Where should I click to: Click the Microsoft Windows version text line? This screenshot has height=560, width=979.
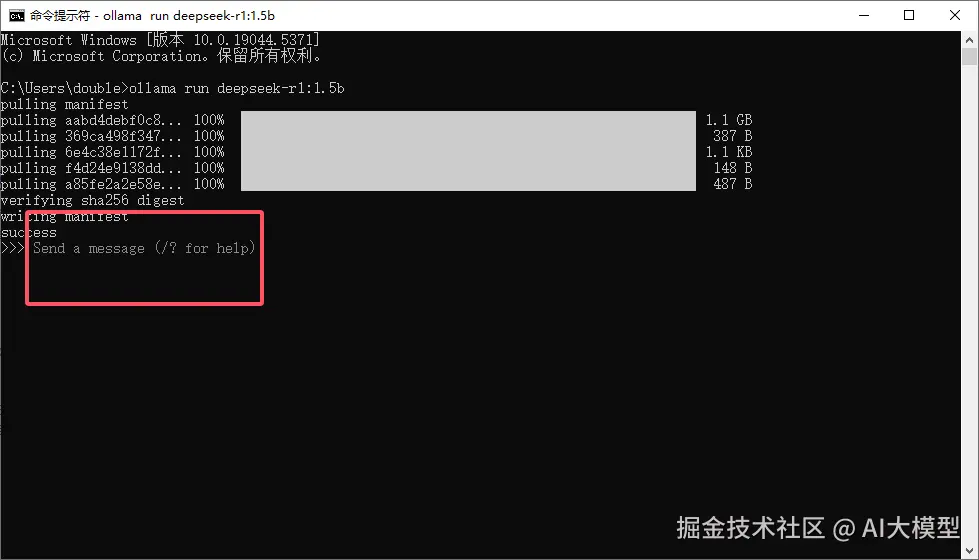click(160, 40)
